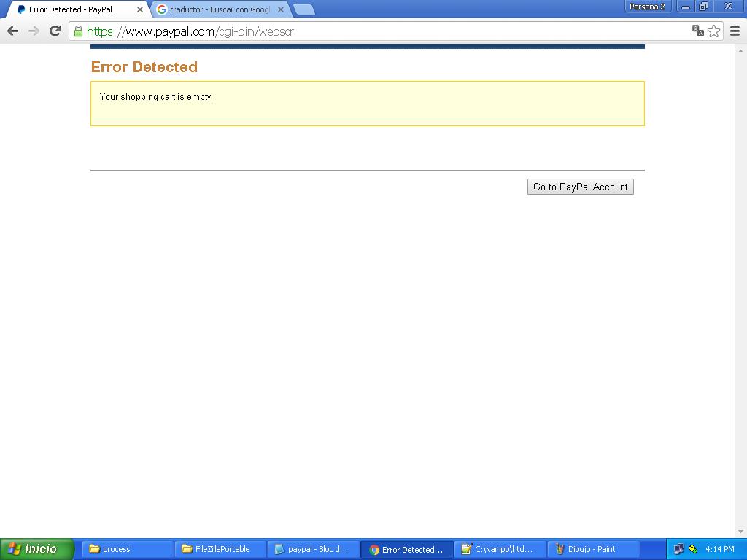This screenshot has height=560, width=747.
Task: Bookmark this page with the star
Action: click(x=713, y=31)
